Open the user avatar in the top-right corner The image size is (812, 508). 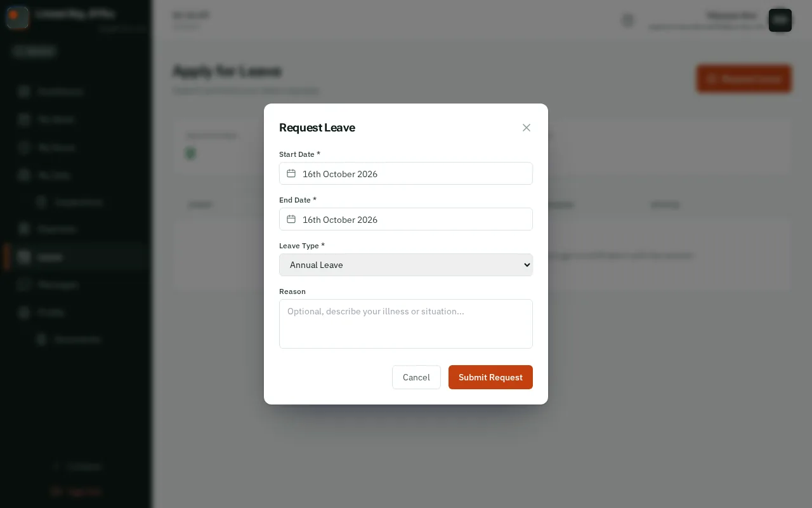point(780,20)
